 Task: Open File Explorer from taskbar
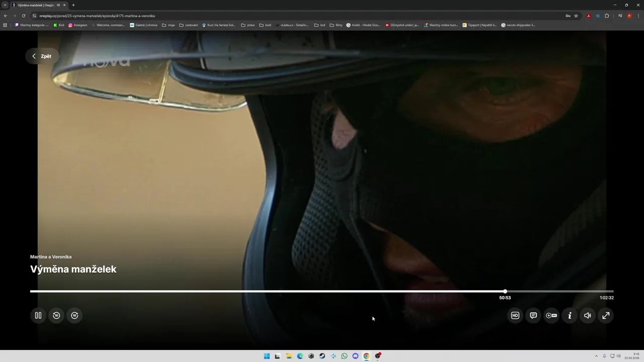[x=289, y=356]
